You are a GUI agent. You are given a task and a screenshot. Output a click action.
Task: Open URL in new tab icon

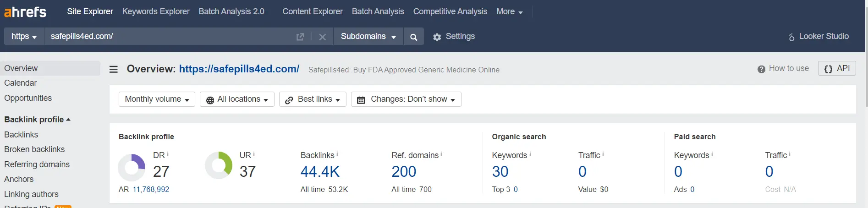[300, 37]
